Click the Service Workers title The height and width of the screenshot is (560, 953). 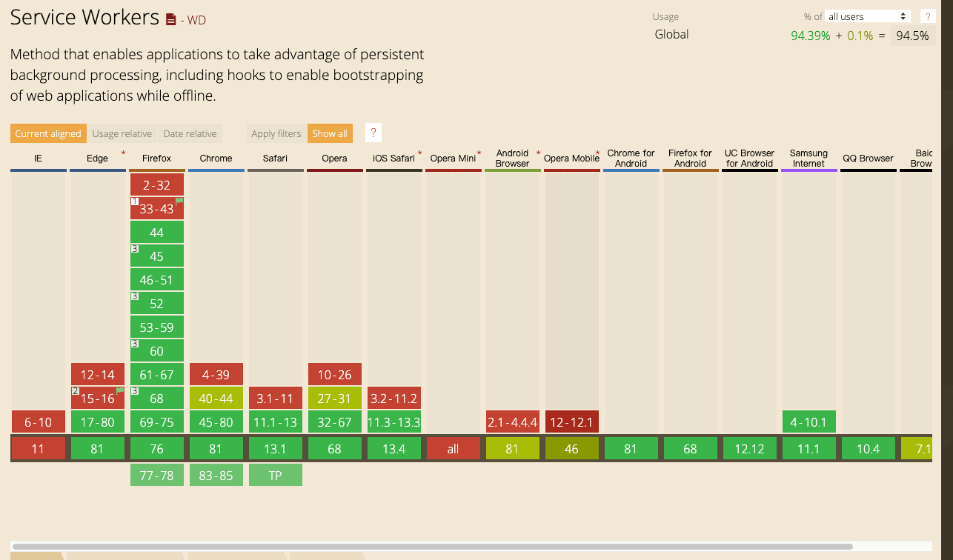pos(84,18)
